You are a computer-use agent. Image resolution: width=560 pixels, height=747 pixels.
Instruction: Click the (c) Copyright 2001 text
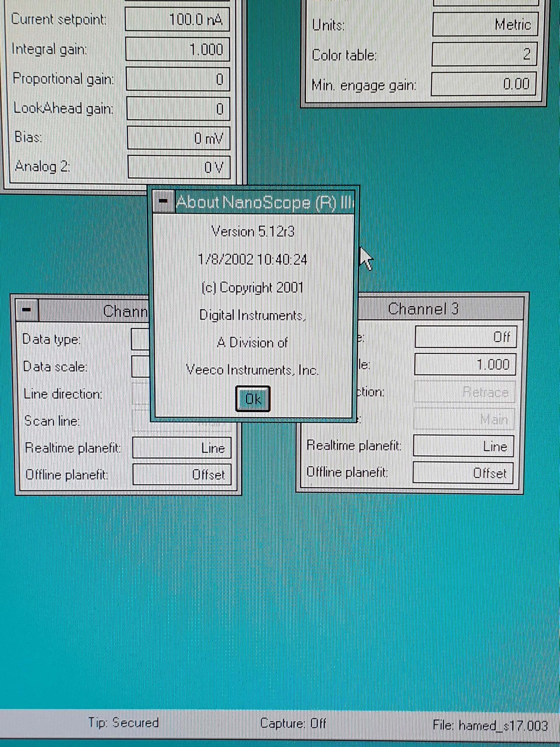[x=253, y=287]
